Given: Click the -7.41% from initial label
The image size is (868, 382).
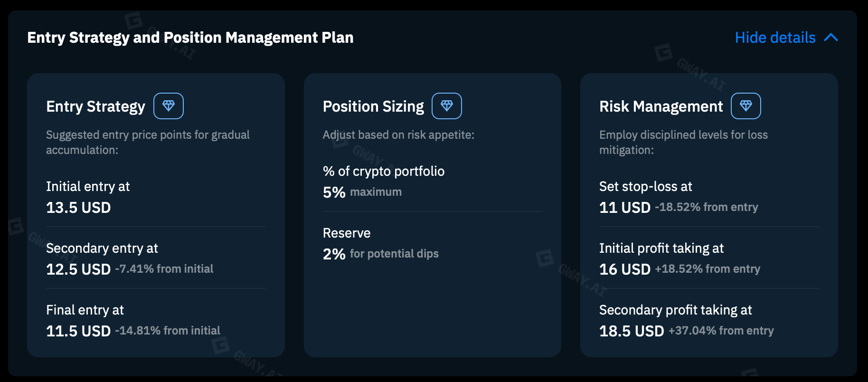Looking at the screenshot, I should (164, 269).
